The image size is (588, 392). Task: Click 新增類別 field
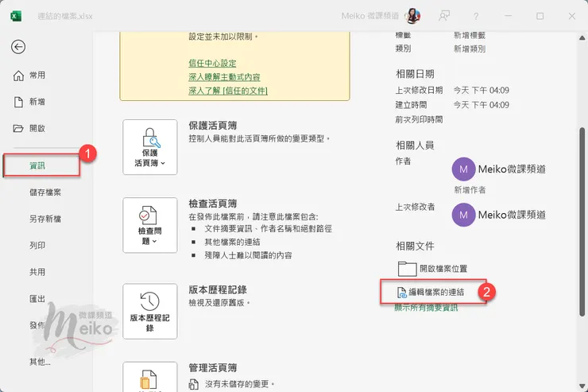pyautogui.click(x=470, y=49)
